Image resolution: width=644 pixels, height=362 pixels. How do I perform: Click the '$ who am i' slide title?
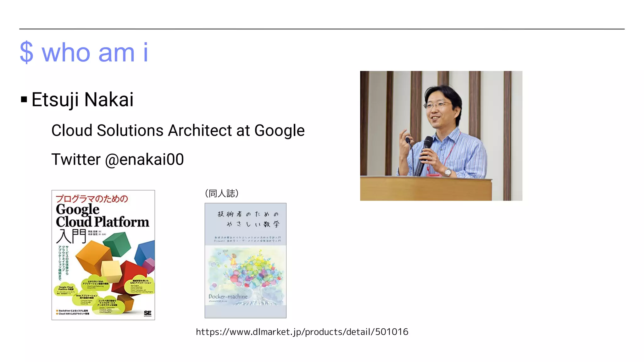84,52
